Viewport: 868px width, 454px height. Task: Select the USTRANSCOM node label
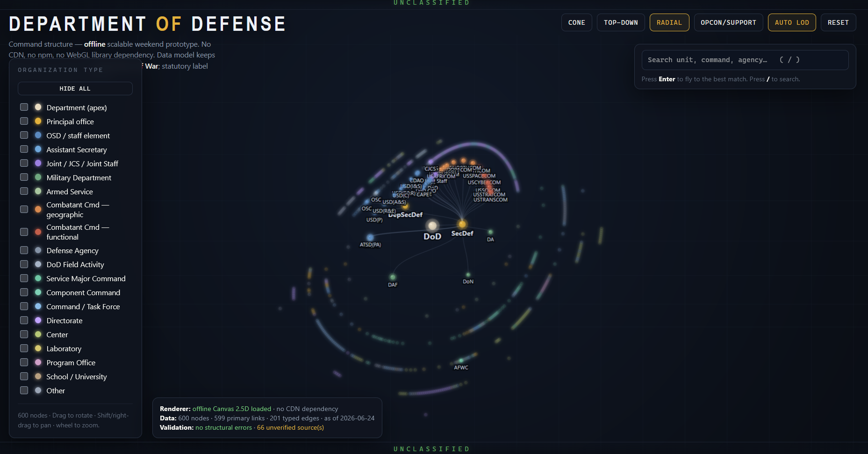coord(490,200)
